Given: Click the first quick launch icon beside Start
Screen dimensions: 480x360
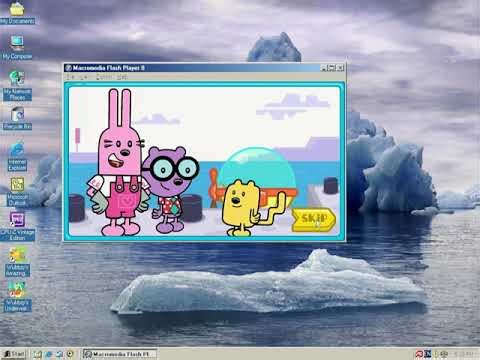Looking at the screenshot, I should click(x=37, y=354).
